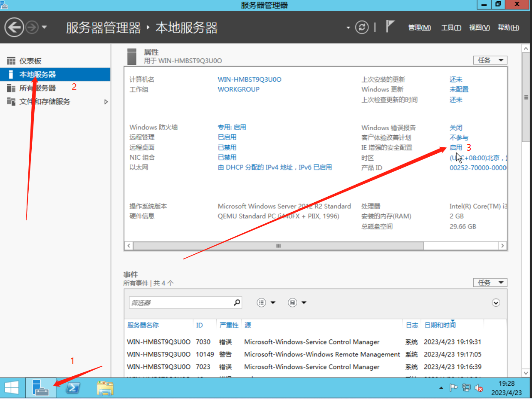Open the 任务 dropdown in properties section
The height and width of the screenshot is (399, 532).
(490, 60)
